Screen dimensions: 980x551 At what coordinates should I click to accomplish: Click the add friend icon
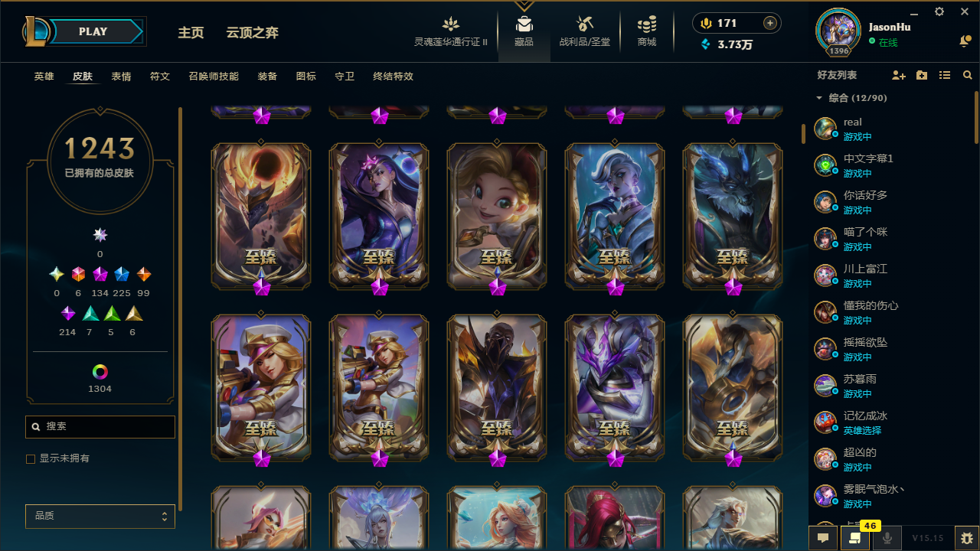tap(899, 75)
